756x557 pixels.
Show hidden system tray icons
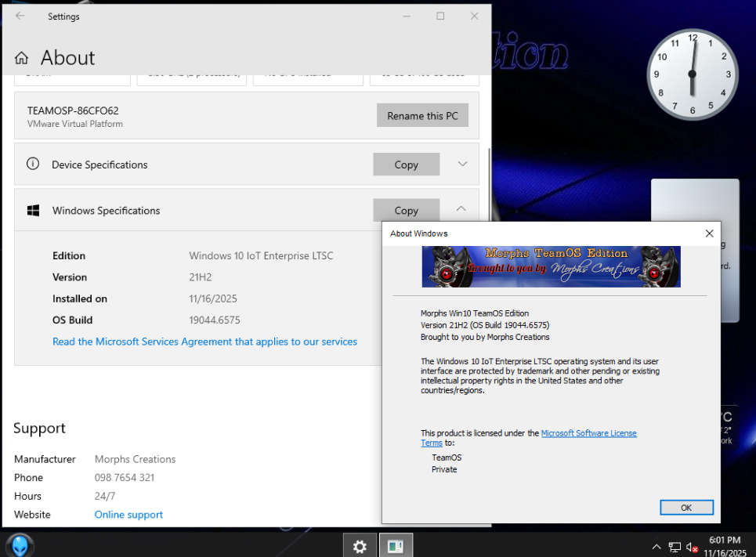(x=657, y=547)
